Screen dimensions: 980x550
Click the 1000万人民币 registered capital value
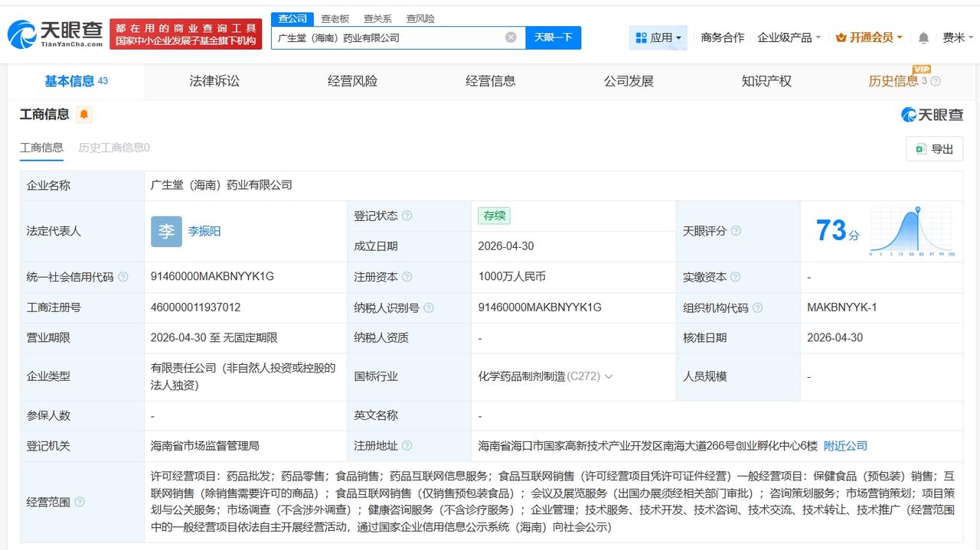coord(512,277)
